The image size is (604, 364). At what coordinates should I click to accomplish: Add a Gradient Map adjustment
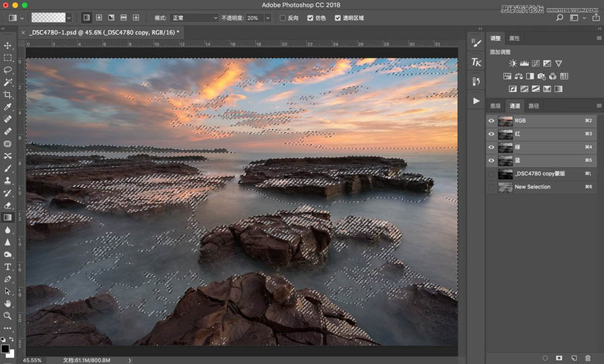pos(558,89)
